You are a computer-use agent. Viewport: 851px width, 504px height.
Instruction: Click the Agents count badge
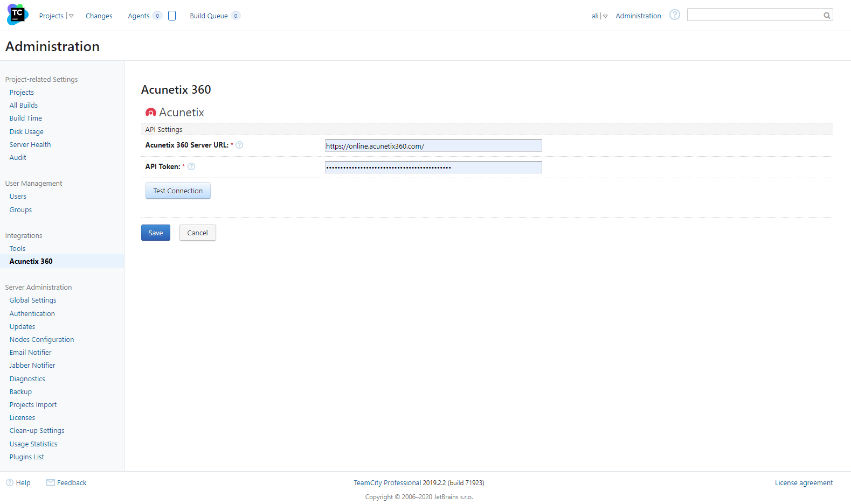tap(157, 16)
